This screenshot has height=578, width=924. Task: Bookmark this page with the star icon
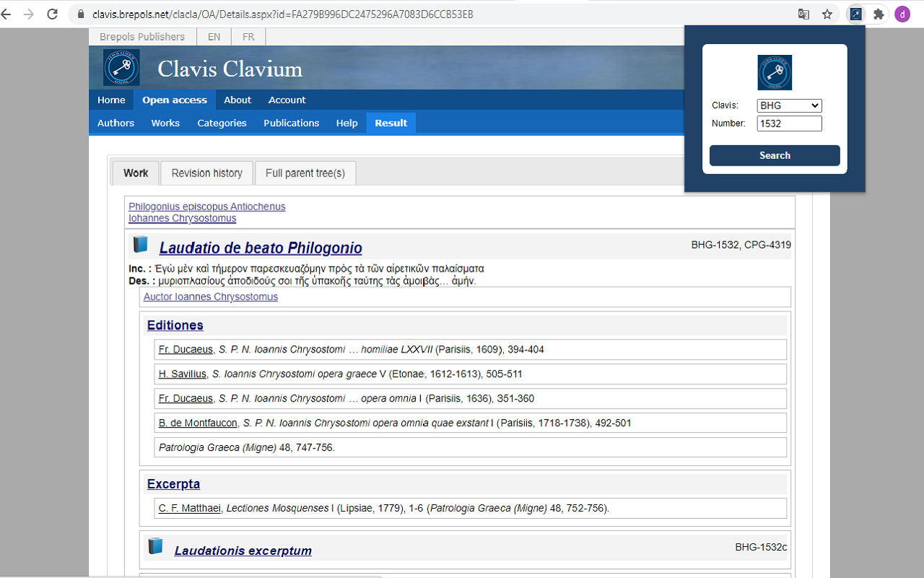(827, 14)
